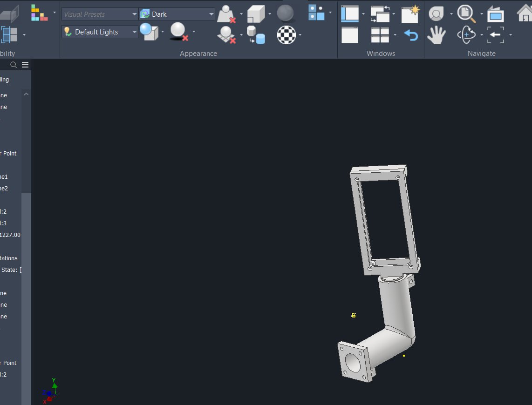Select the color-coded blocks appearance icon
Image resolution: width=532 pixels, height=405 pixels.
[39, 13]
